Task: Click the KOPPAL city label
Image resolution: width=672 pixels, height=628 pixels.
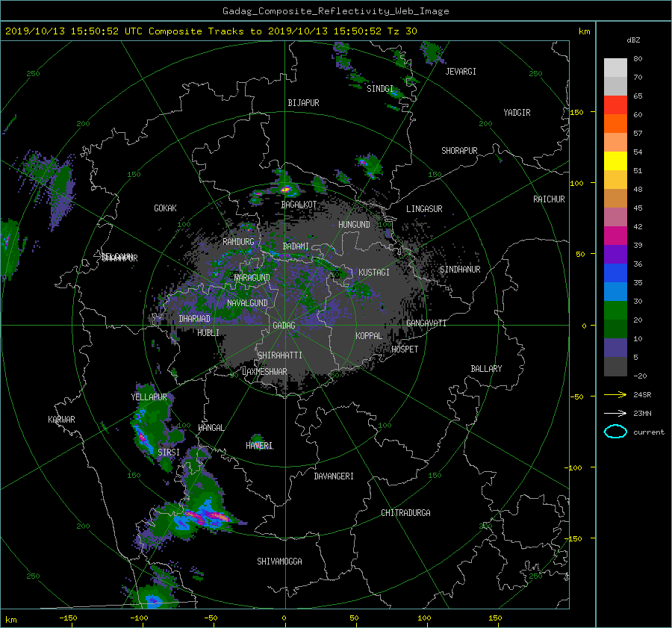Action: 369,336
